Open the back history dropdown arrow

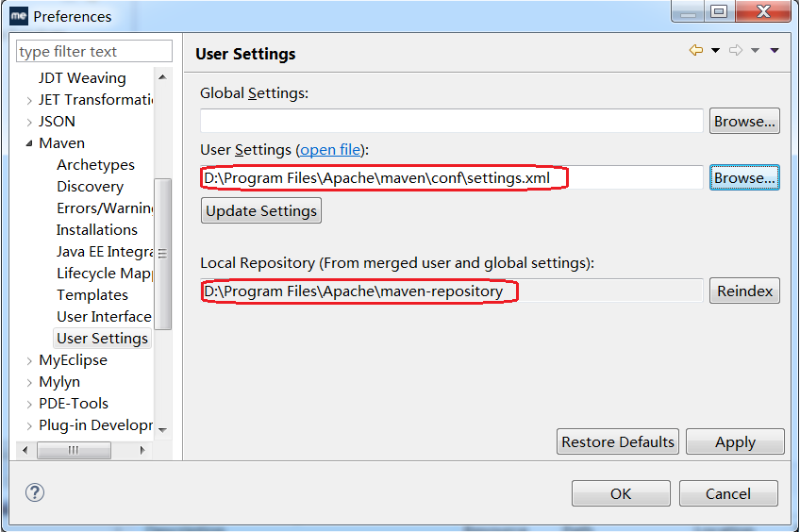[715, 50]
